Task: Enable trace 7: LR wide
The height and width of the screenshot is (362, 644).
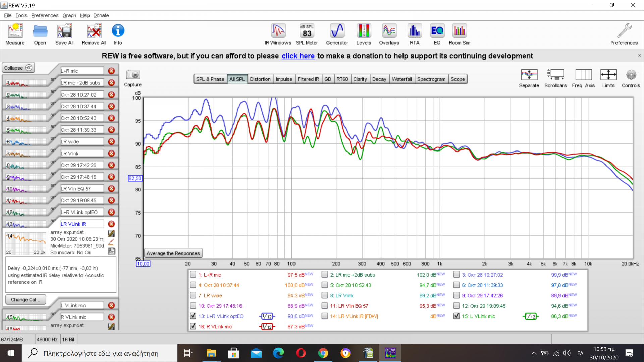Action: pos(193,295)
